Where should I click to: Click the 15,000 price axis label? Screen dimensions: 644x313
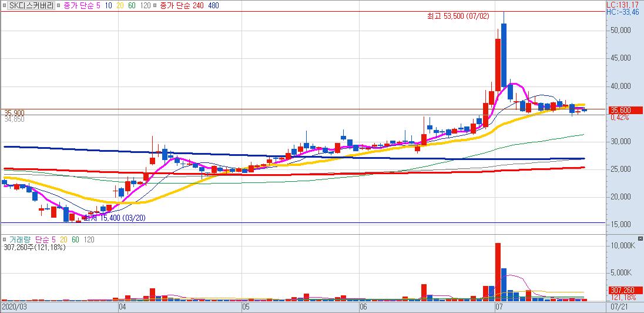pos(620,225)
